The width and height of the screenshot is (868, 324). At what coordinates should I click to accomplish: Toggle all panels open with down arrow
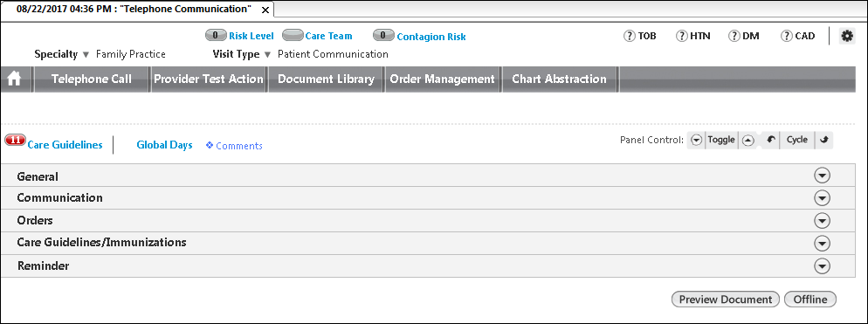pos(697,140)
